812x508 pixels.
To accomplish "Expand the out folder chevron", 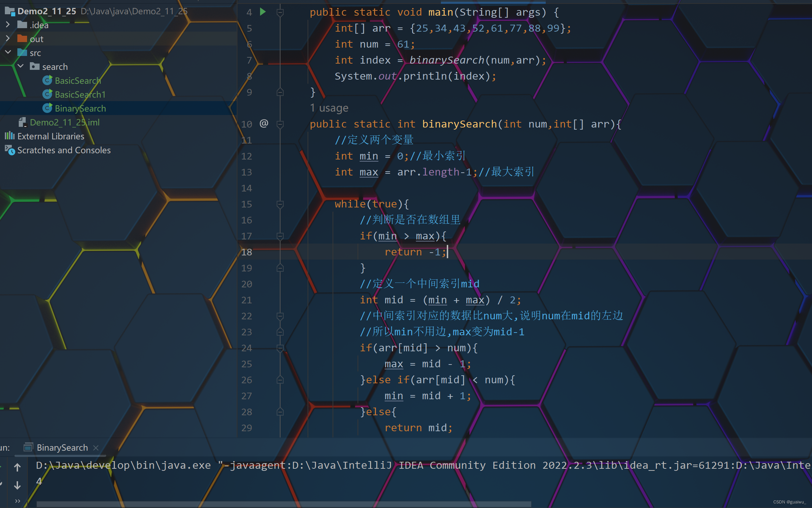I will tap(8, 39).
